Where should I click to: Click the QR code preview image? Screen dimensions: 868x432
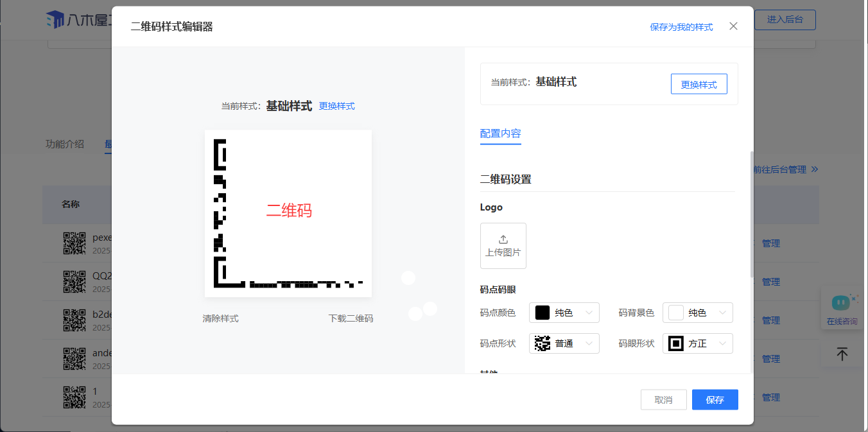288,213
